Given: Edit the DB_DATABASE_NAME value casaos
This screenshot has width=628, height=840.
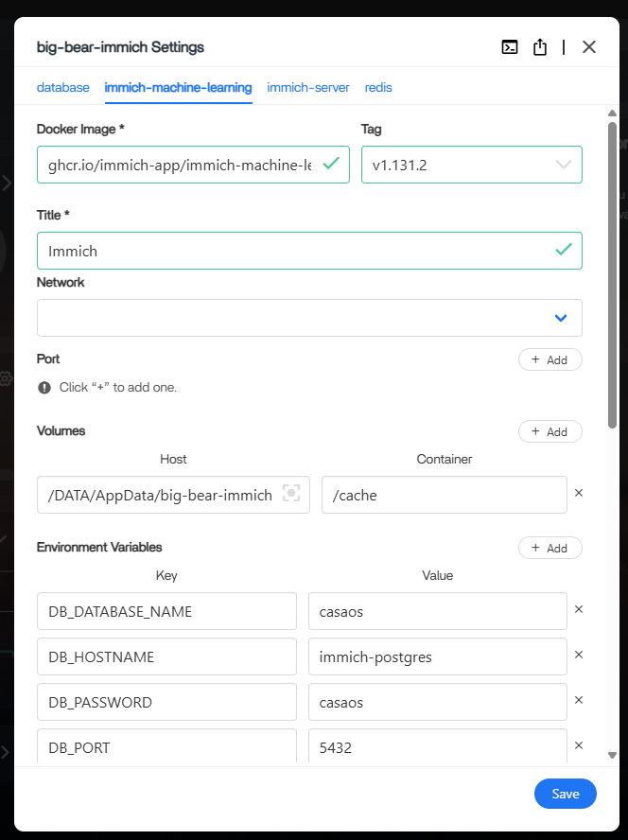Looking at the screenshot, I should (438, 611).
